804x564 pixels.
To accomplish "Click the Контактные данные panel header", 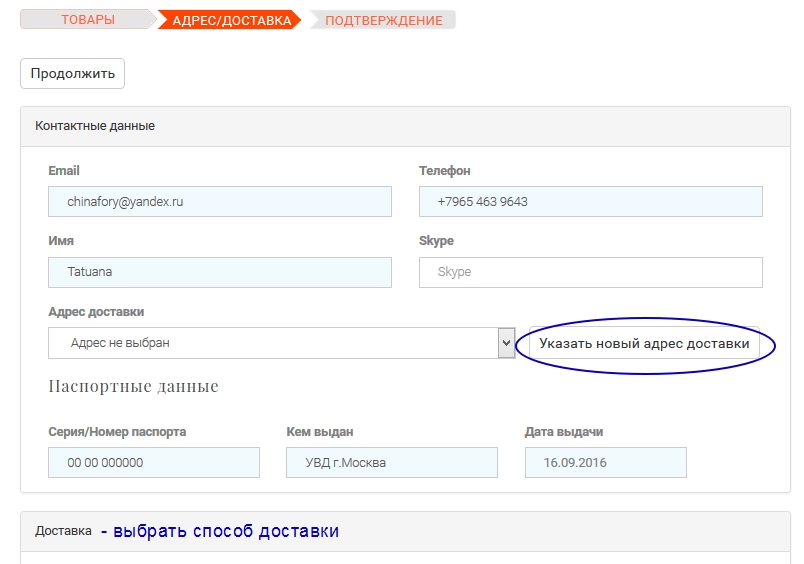I will pos(405,127).
